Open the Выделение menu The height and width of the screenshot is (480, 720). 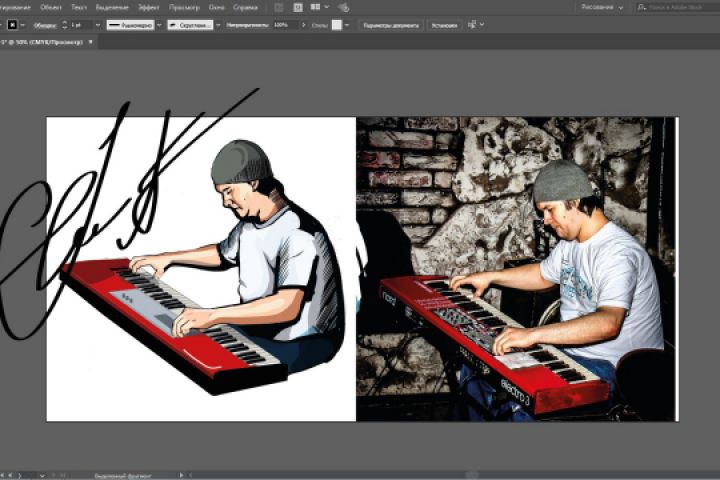click(x=112, y=7)
